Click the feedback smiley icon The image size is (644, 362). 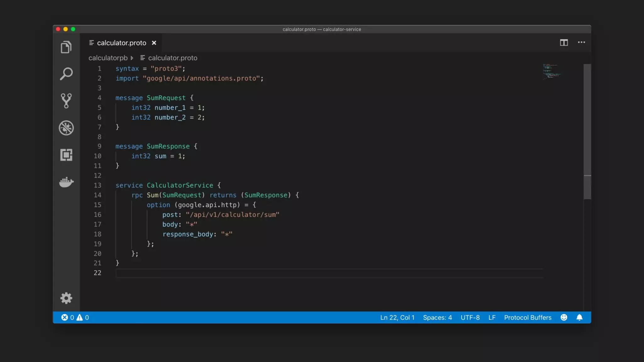click(x=564, y=317)
